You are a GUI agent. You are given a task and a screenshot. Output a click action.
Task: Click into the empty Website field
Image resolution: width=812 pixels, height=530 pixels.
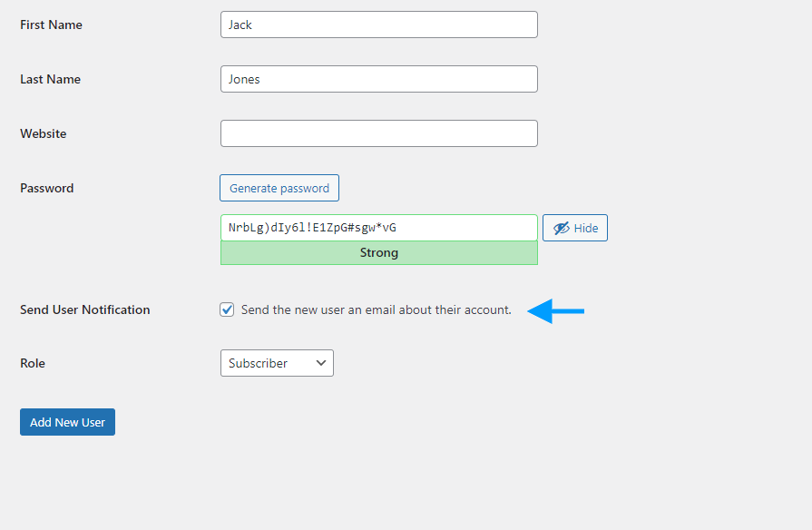click(379, 133)
